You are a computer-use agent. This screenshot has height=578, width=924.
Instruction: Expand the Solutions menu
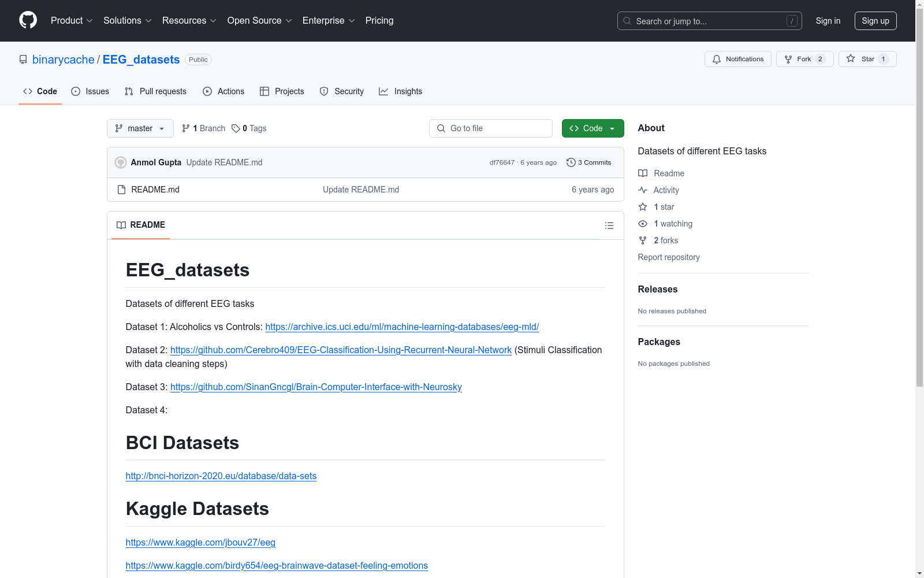128,21
